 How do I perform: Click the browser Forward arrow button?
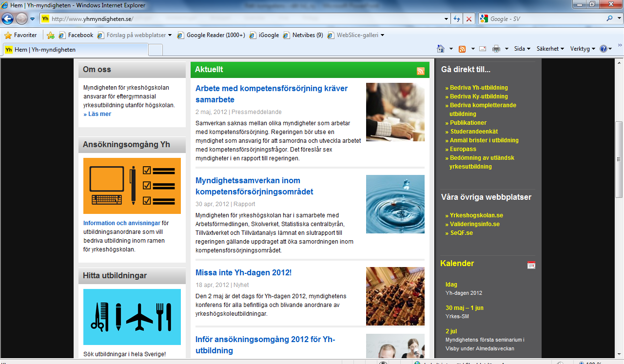21,19
